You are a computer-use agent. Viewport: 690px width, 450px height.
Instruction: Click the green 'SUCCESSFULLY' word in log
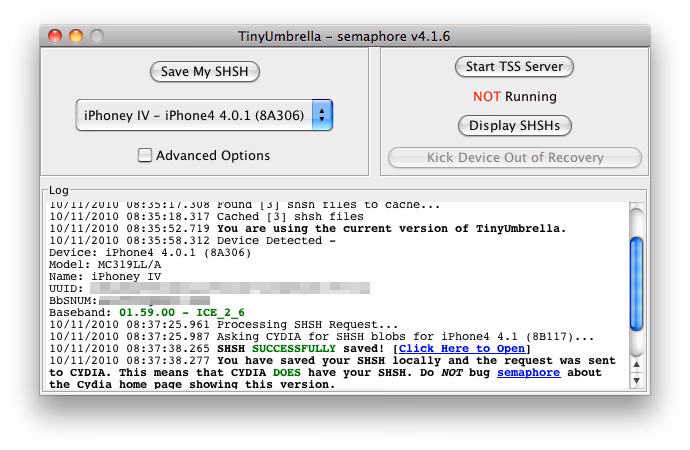294,348
